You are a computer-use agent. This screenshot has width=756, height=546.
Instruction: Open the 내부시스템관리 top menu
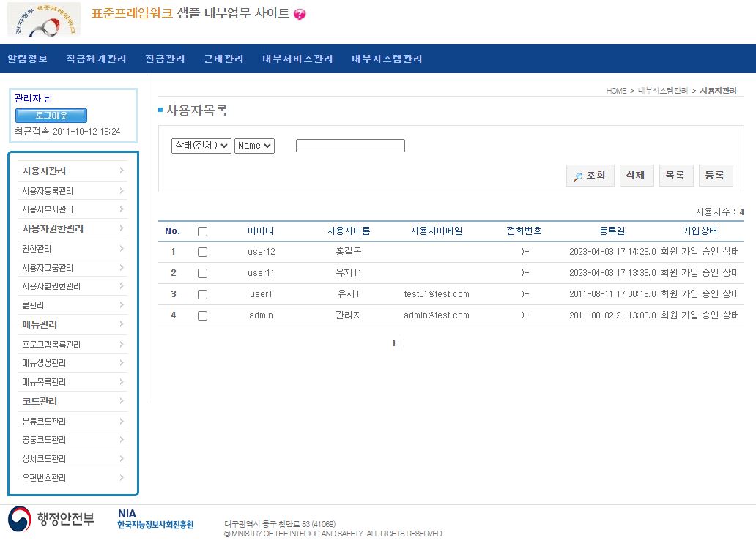(x=387, y=59)
